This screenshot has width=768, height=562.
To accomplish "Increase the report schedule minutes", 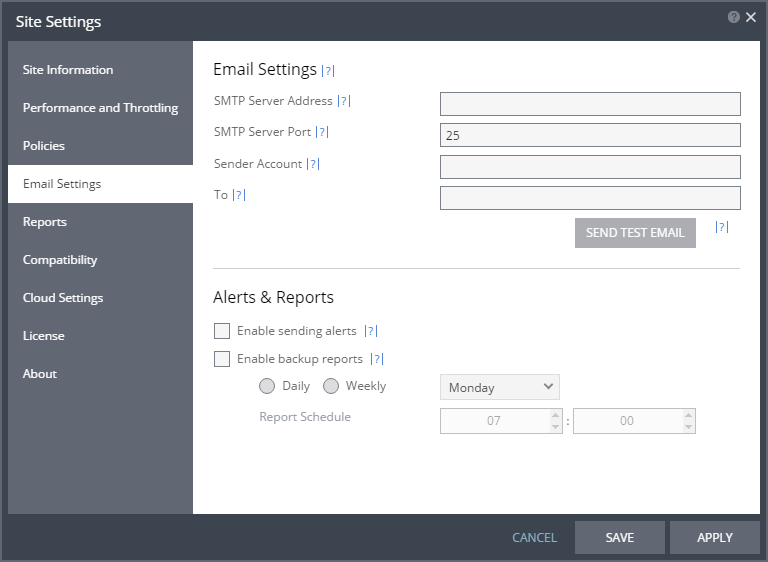I will click(689, 415).
